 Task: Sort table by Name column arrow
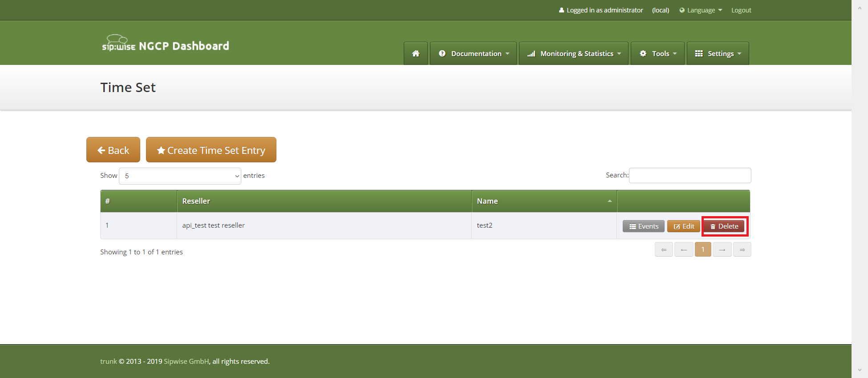point(609,201)
